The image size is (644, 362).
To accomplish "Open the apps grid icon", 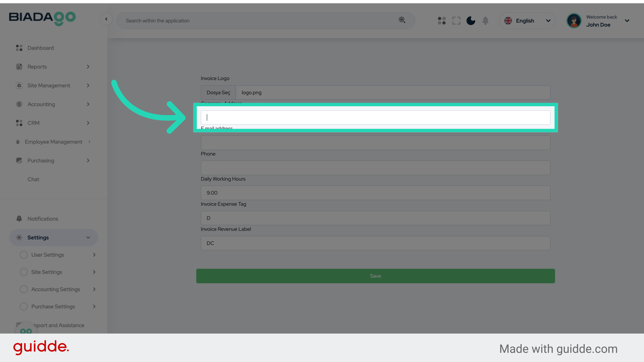I will pyautogui.click(x=441, y=21).
